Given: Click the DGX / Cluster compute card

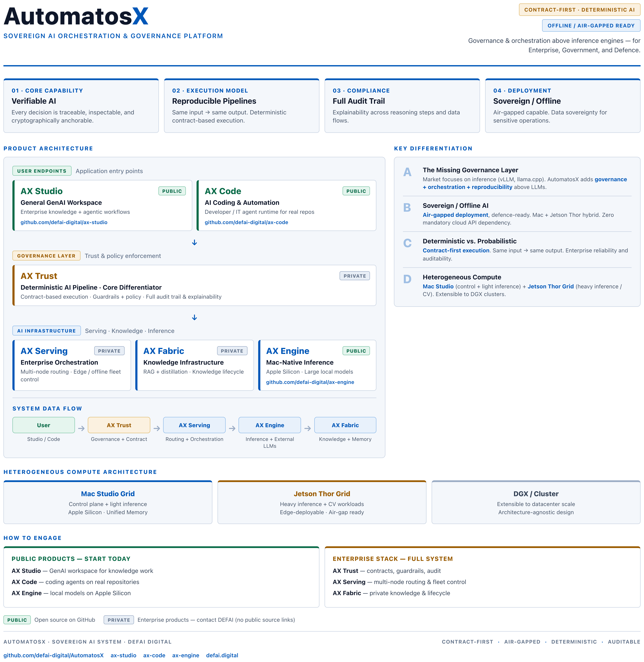Looking at the screenshot, I should 536,502.
